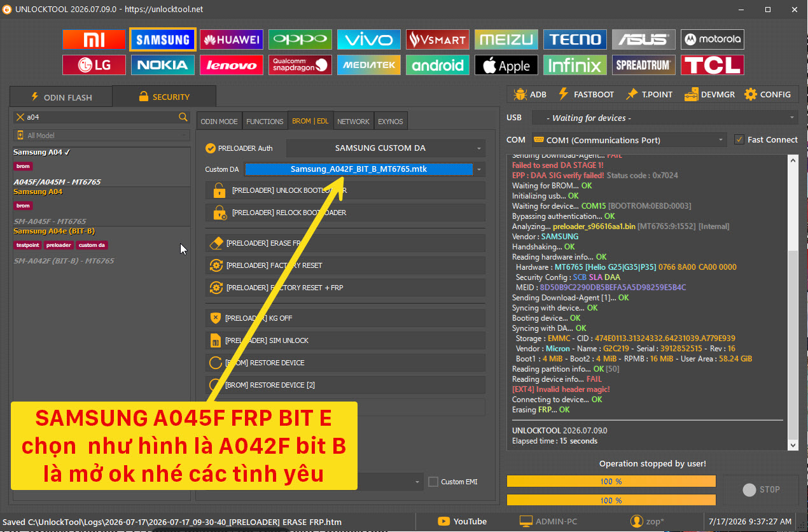The width and height of the screenshot is (808, 532).
Task: Toggle the Fast Connect checkbox
Action: [765, 139]
